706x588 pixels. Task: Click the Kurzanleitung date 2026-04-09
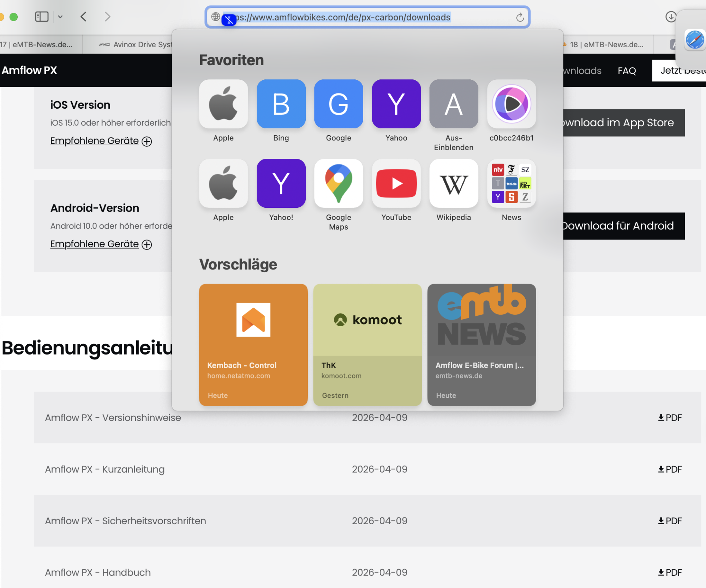(x=379, y=469)
